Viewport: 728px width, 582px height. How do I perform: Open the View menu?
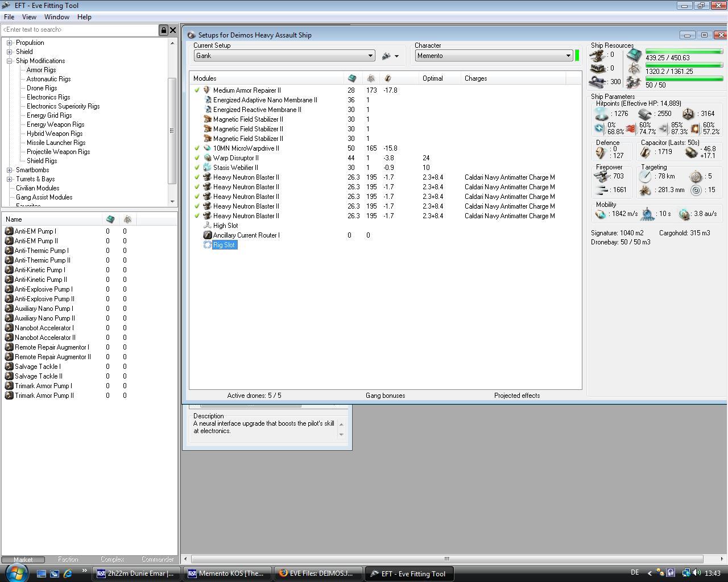click(29, 17)
